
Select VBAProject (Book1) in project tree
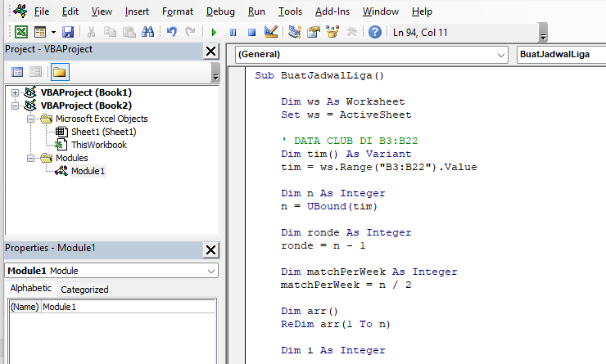click(x=86, y=92)
